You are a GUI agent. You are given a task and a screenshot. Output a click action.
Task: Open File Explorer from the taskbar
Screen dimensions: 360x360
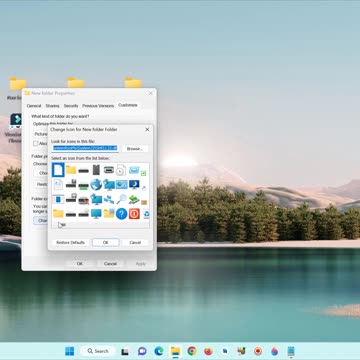pos(175,351)
